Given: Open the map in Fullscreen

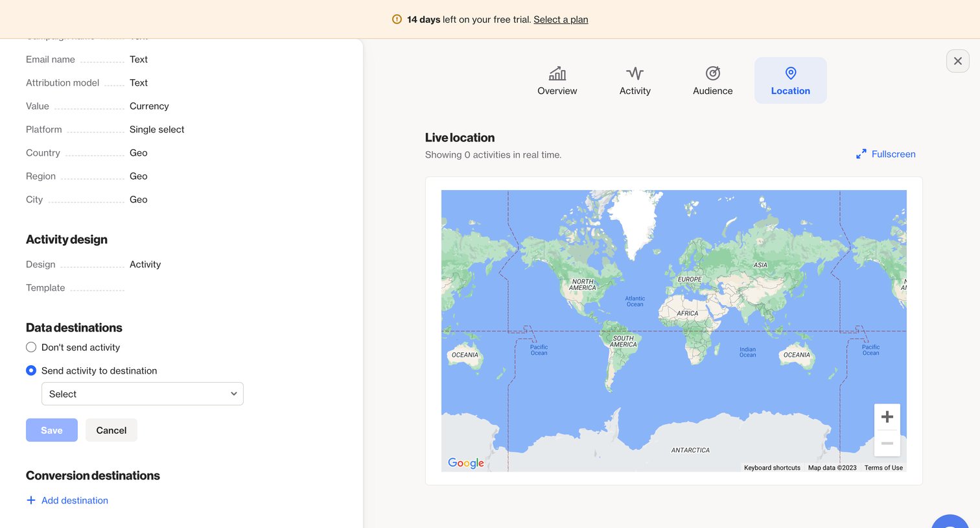Looking at the screenshot, I should tap(886, 154).
